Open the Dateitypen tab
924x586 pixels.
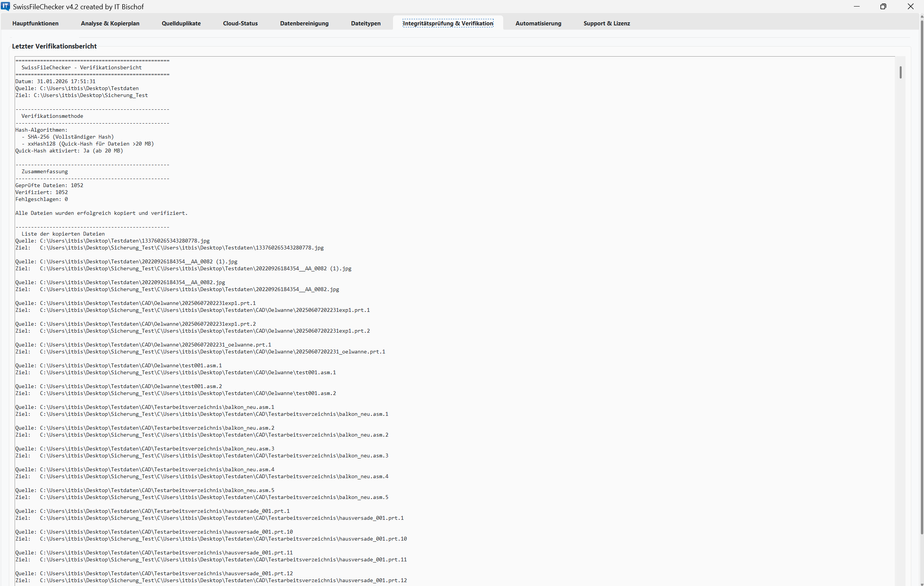click(366, 23)
